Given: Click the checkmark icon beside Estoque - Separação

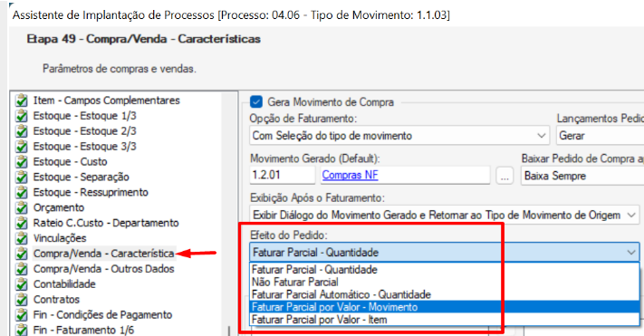Looking at the screenshot, I should pyautogui.click(x=21, y=177).
